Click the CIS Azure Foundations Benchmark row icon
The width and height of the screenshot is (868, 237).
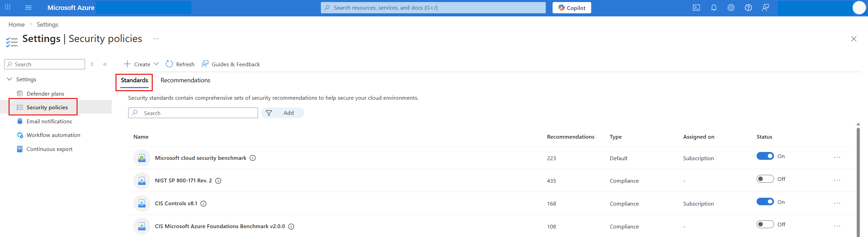point(142,226)
